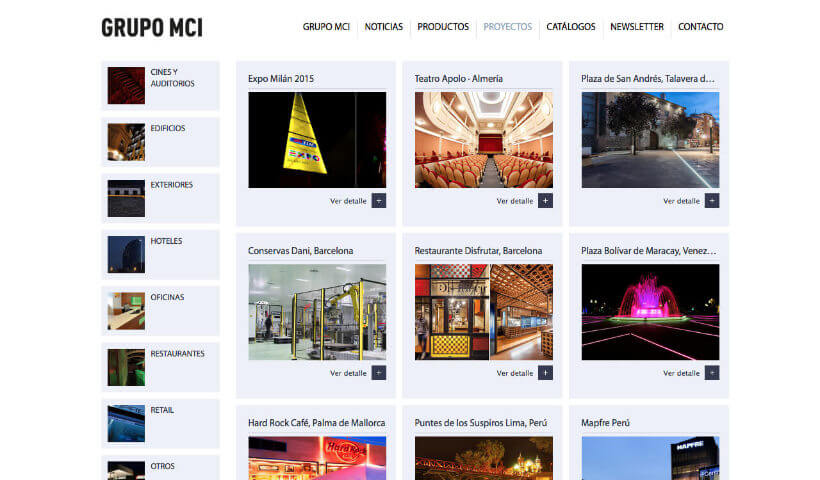Go to the Catálogos menu page
This screenshot has height=480, width=820.
tap(571, 27)
